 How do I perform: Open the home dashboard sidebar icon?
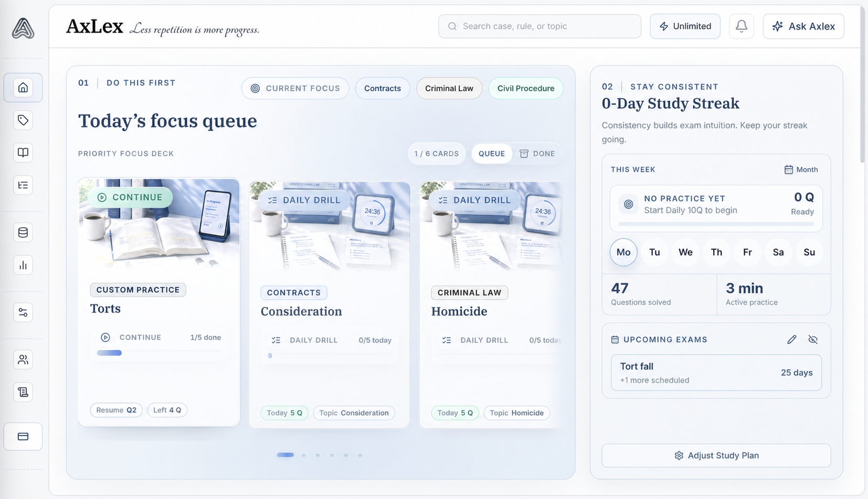23,88
